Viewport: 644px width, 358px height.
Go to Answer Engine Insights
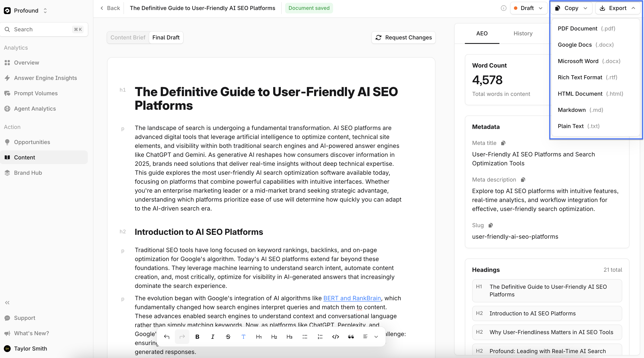tap(44, 78)
